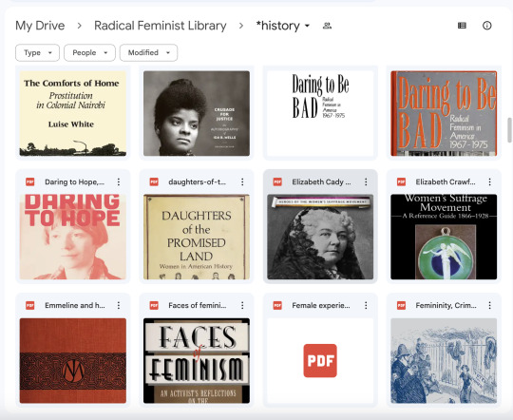The image size is (513, 420).
Task: Open the People filter dropdown
Action: coord(89,52)
